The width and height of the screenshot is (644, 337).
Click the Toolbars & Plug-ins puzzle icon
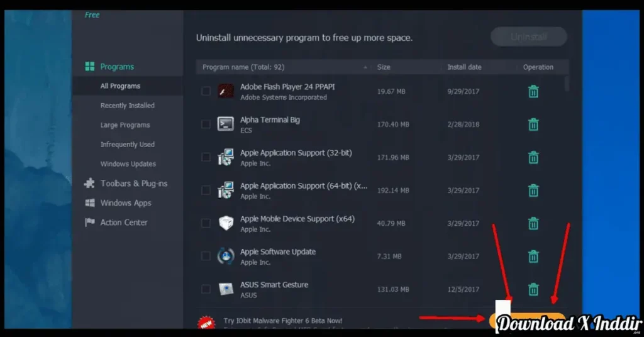[x=89, y=183]
